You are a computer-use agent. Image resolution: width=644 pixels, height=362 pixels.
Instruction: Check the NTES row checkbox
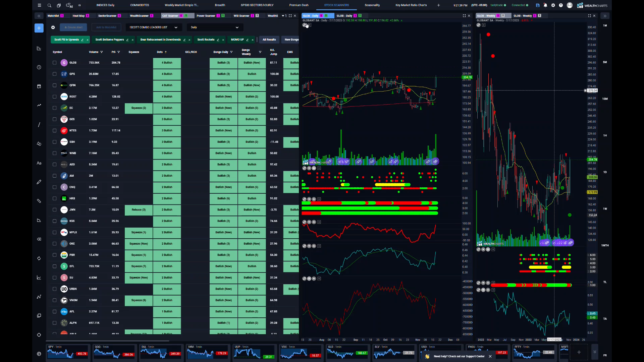click(x=55, y=131)
